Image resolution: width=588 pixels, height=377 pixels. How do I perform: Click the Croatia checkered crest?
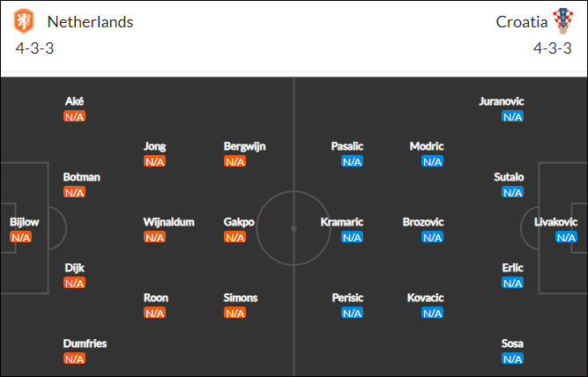(562, 21)
